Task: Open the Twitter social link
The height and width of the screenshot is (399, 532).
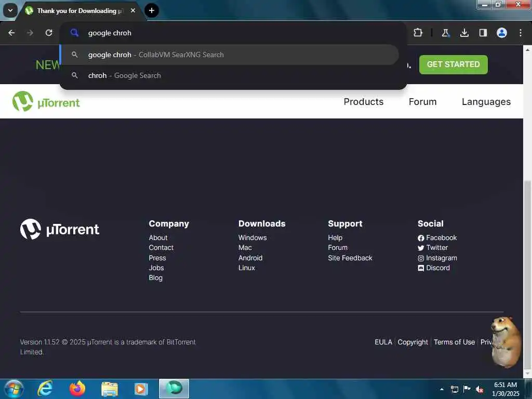Action: (x=433, y=248)
